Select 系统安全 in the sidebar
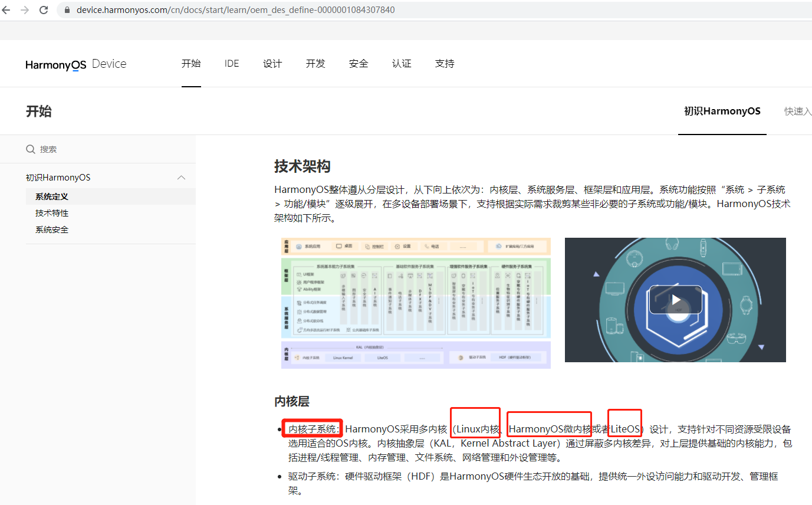Screen dimensions: 812x505 coord(52,229)
